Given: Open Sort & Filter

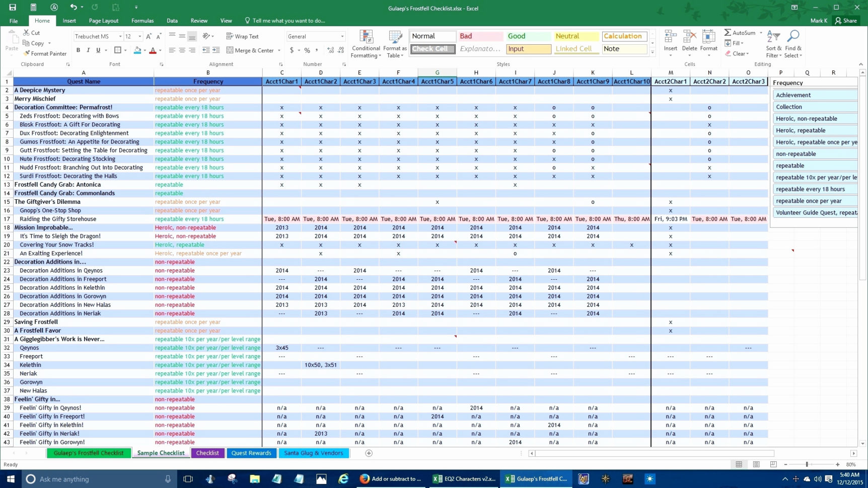Looking at the screenshot, I should pyautogui.click(x=773, y=44).
